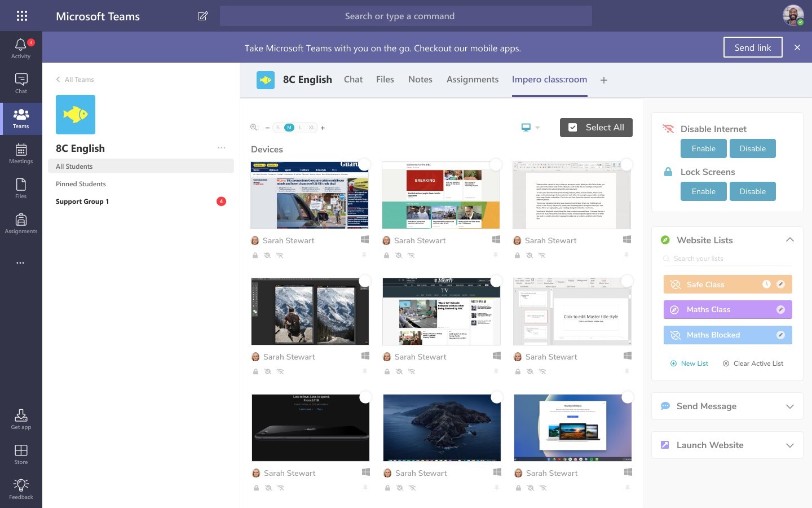Toggle the Select All checkbox
The height and width of the screenshot is (508, 812).
pyautogui.click(x=572, y=128)
